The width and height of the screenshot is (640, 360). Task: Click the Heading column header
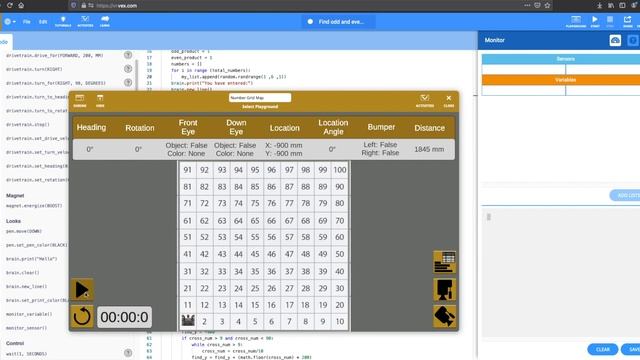tap(91, 127)
